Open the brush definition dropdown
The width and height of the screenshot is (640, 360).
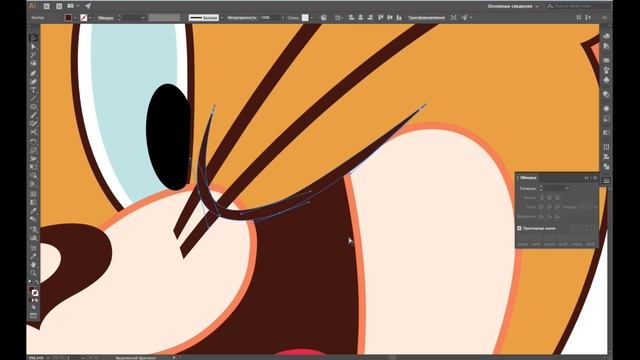[222, 18]
